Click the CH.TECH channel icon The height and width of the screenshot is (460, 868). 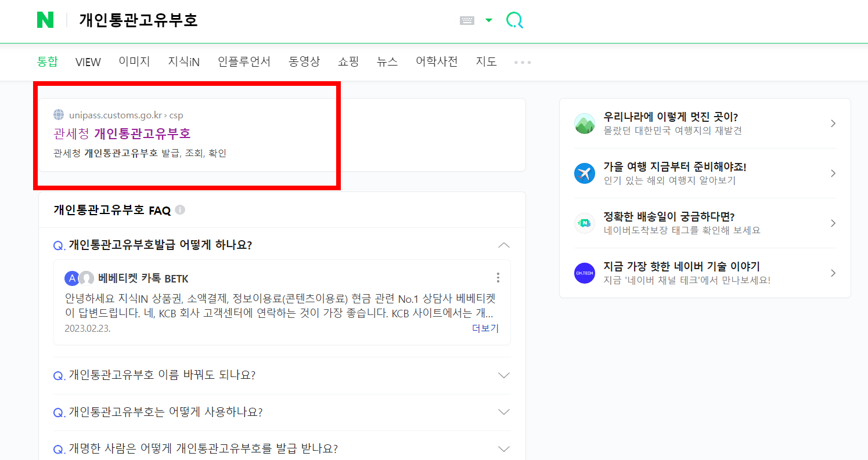[585, 273]
